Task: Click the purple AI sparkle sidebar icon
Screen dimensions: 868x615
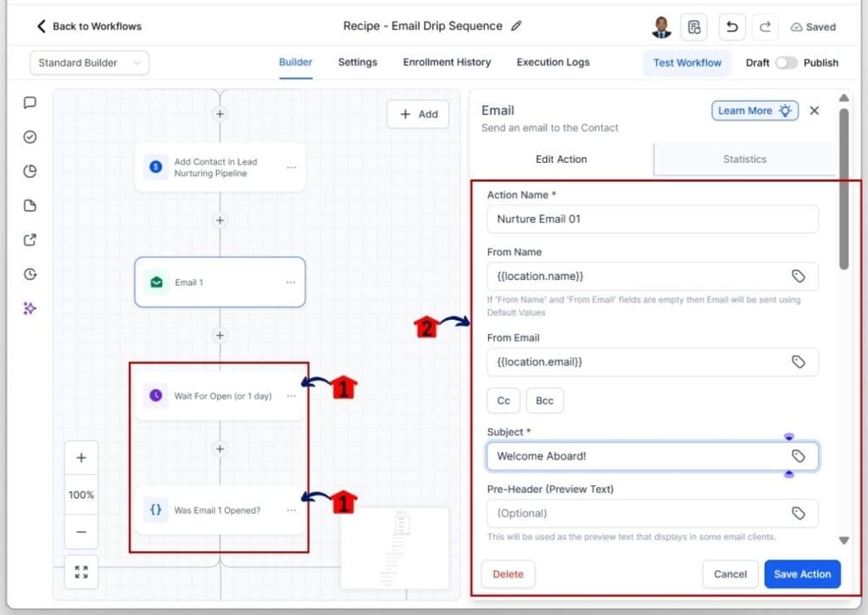Action: 30,308
